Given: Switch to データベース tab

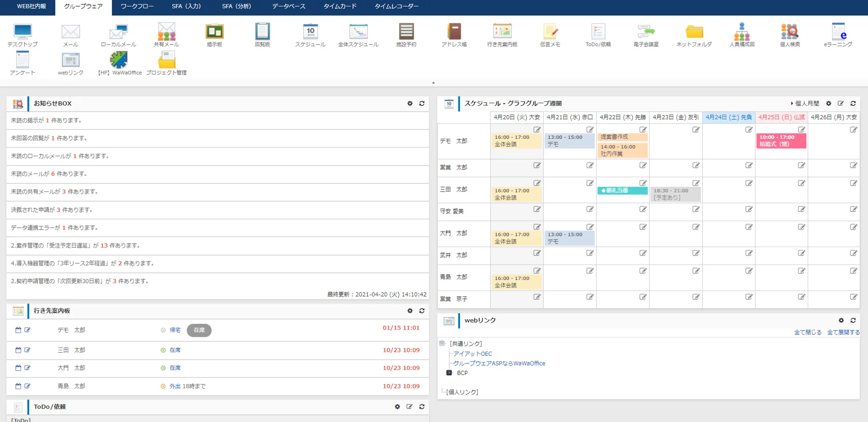Looking at the screenshot, I should (x=289, y=6).
